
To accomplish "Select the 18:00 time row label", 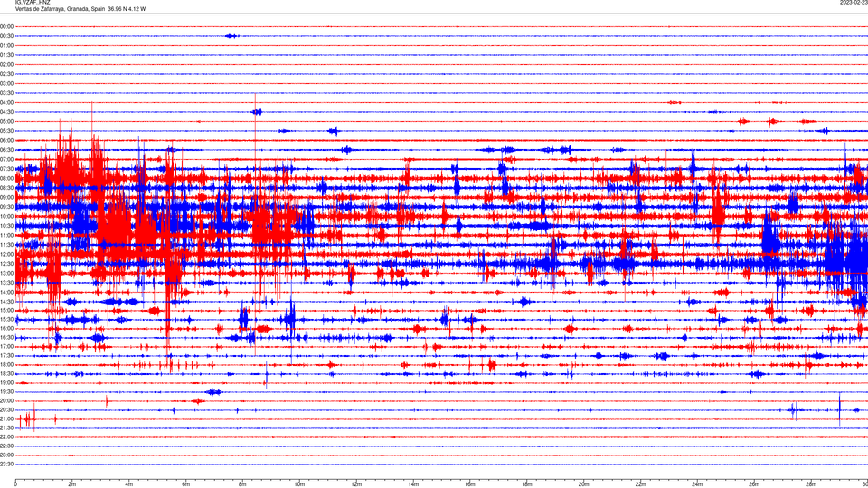I will pyautogui.click(x=6, y=364).
